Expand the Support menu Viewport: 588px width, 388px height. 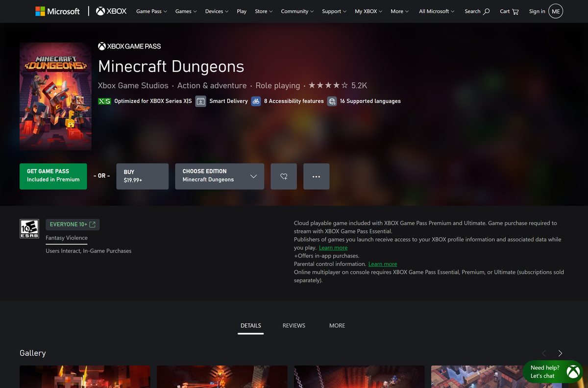[x=334, y=11]
